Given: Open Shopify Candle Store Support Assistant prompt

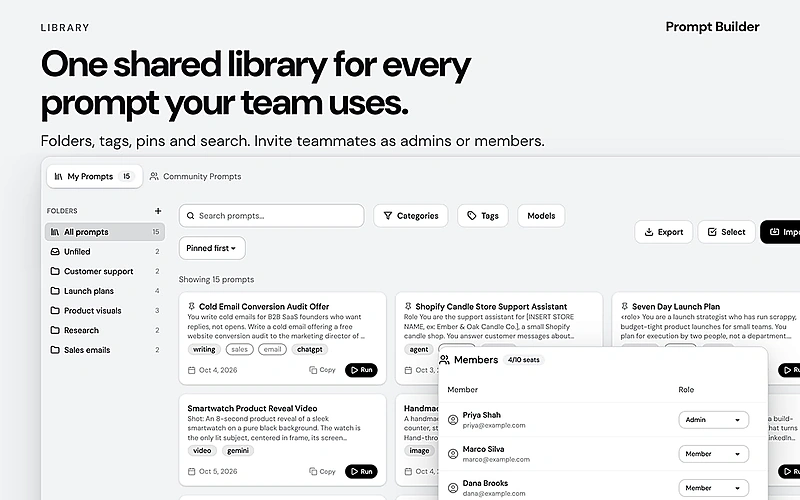Looking at the screenshot, I should click(491, 307).
